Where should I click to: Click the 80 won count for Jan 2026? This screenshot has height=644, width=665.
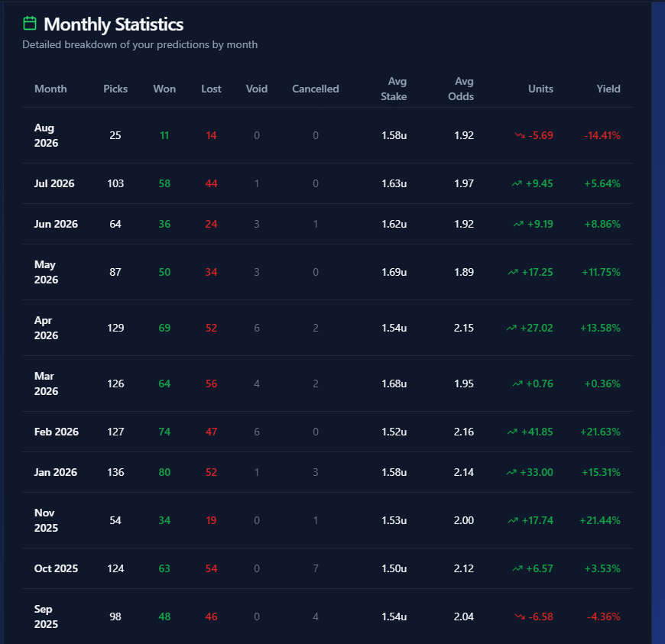coord(164,472)
